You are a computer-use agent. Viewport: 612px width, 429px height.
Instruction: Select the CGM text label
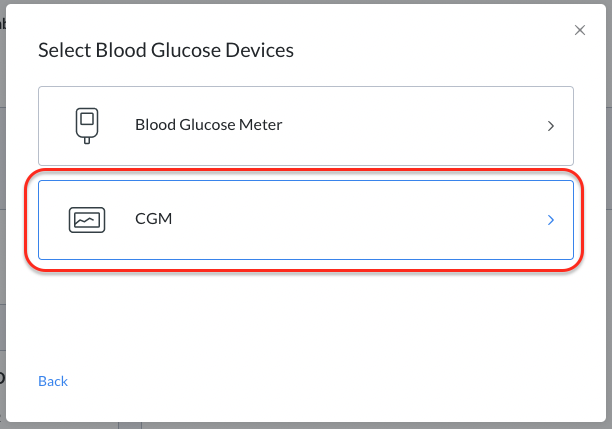click(x=153, y=219)
